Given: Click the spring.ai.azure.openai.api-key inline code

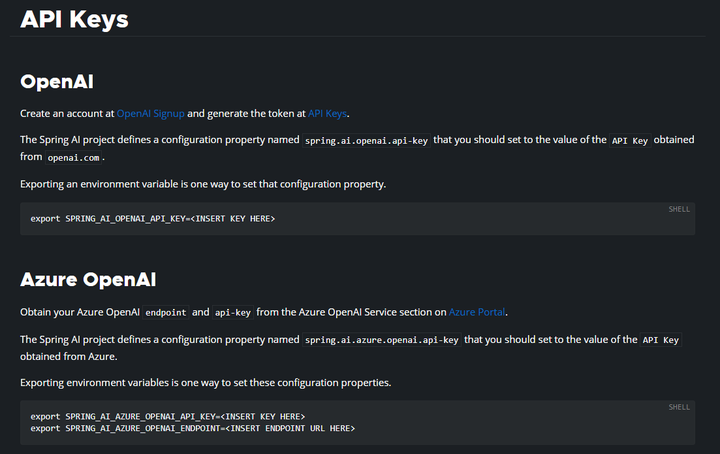Looking at the screenshot, I should pos(381,340).
